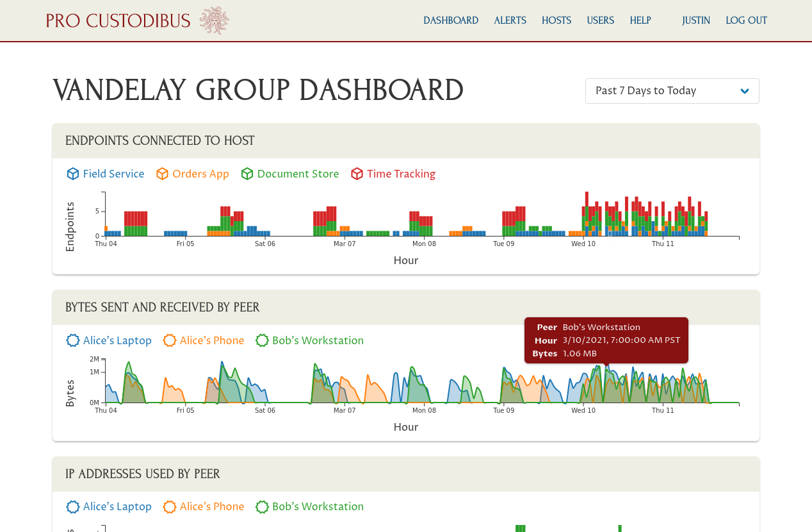Screen dimensions: 812x532
Task: Click the Time Tracking cube icon
Action: (357, 174)
